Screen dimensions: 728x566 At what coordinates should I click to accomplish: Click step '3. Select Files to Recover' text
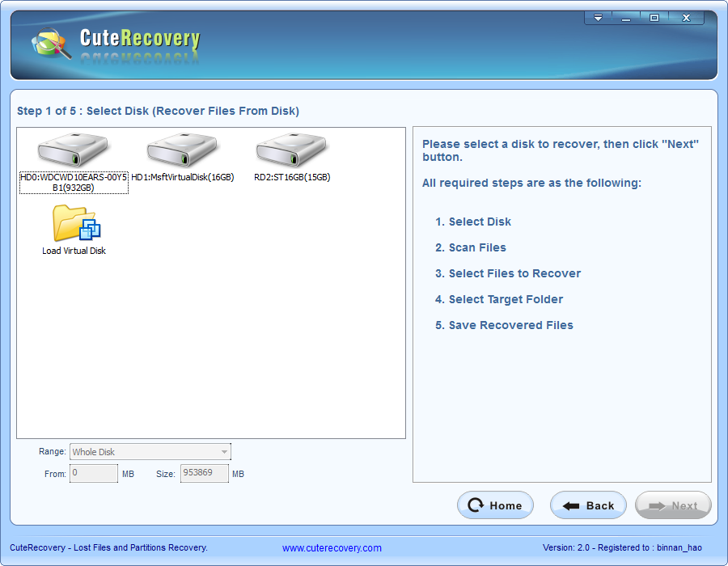point(507,274)
